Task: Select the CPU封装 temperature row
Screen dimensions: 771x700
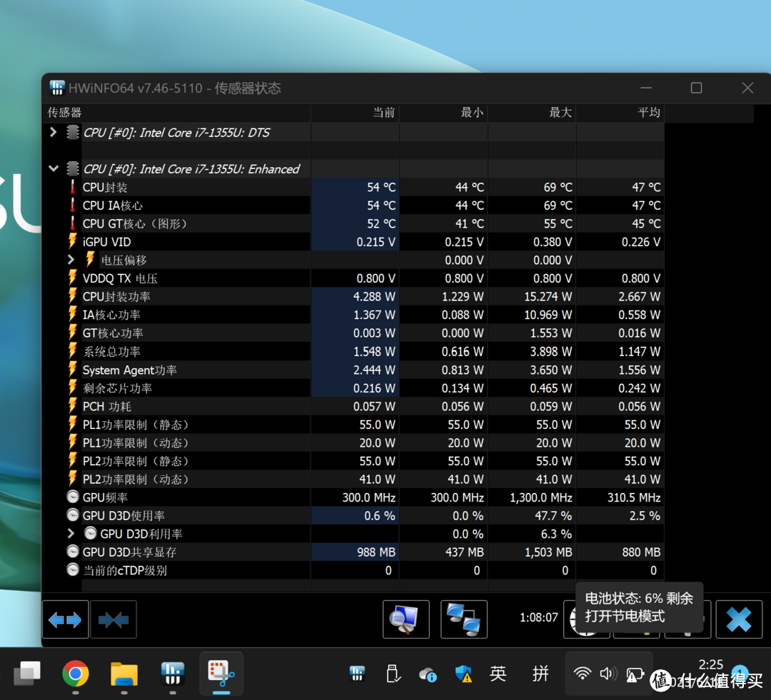Action: (353, 187)
